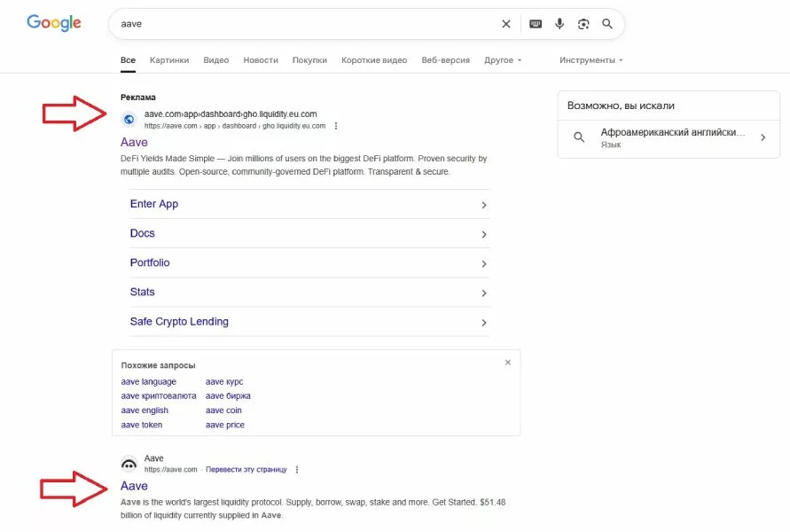The height and width of the screenshot is (532, 790).
Task: Switch to the Картинки tab
Action: [x=169, y=60]
